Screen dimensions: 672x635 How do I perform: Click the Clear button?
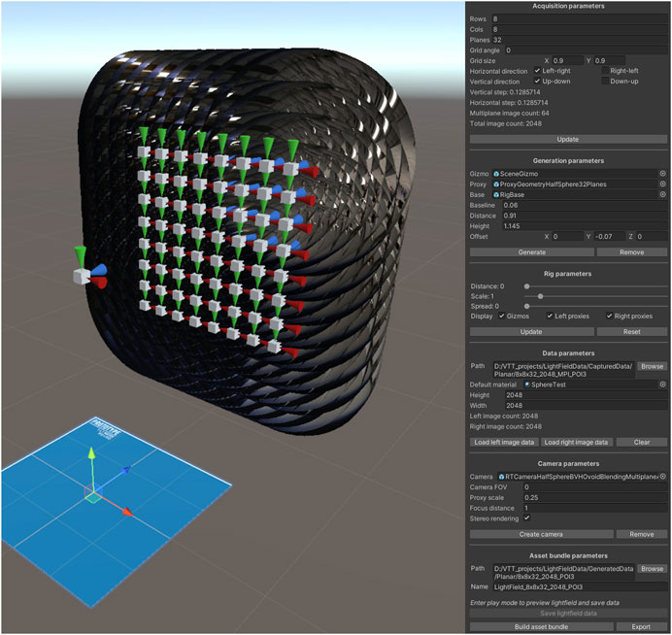click(x=642, y=442)
